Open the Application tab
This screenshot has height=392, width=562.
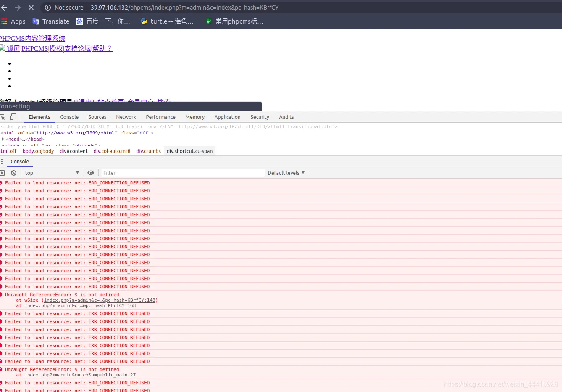click(x=227, y=117)
